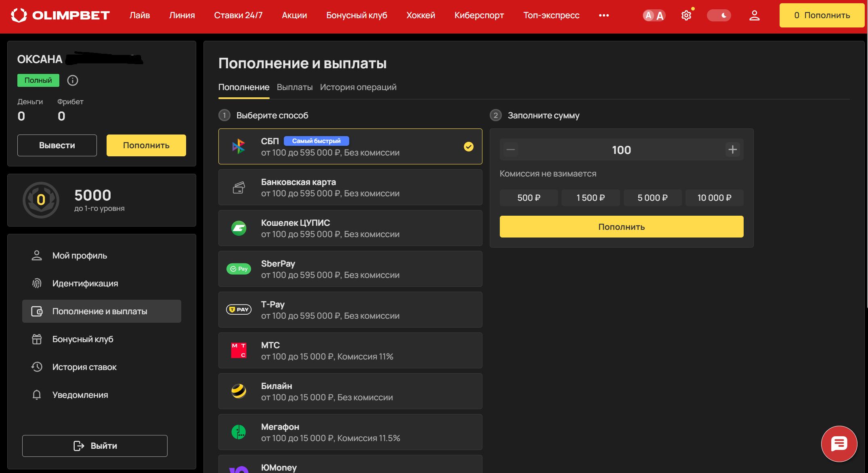Image resolution: width=868 pixels, height=473 pixels.
Task: Switch to the История операций tab
Action: 358,87
